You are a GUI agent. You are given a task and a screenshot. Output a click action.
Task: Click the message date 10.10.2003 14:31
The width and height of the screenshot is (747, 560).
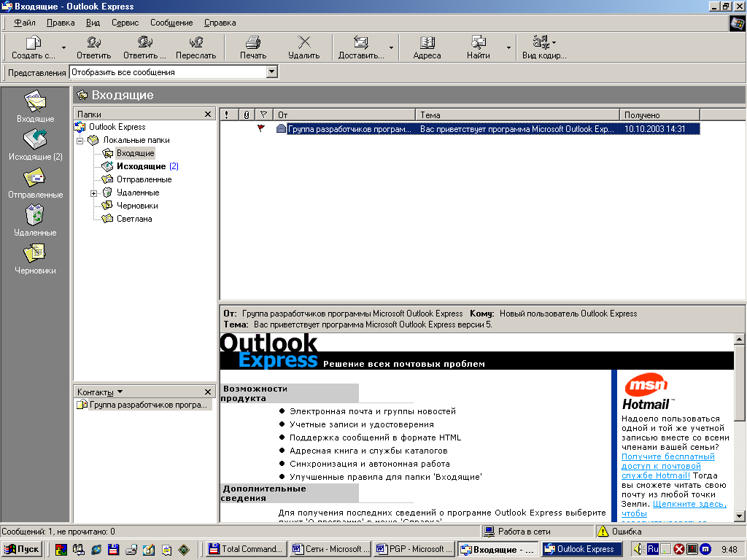pyautogui.click(x=654, y=128)
